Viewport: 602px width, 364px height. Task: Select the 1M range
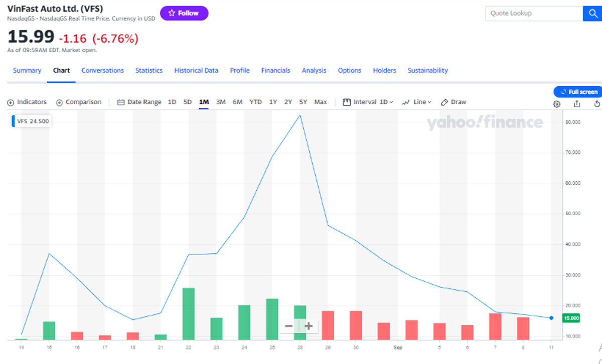(x=204, y=102)
